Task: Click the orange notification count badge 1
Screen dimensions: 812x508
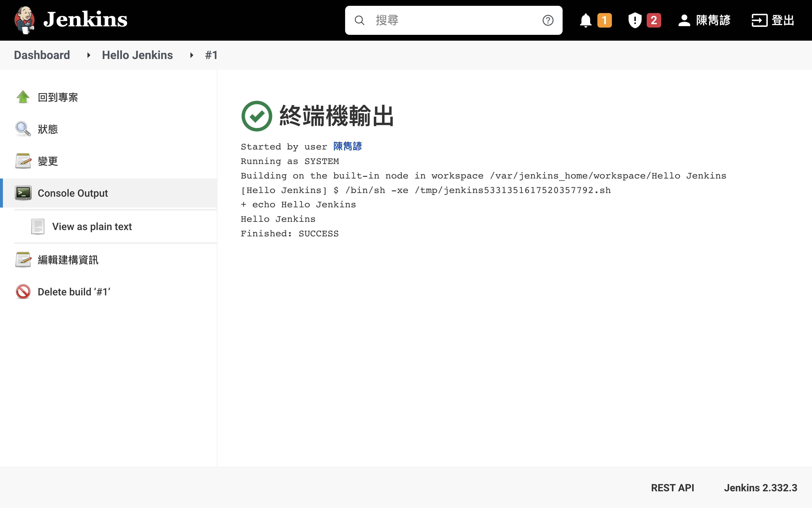Action: (x=605, y=21)
